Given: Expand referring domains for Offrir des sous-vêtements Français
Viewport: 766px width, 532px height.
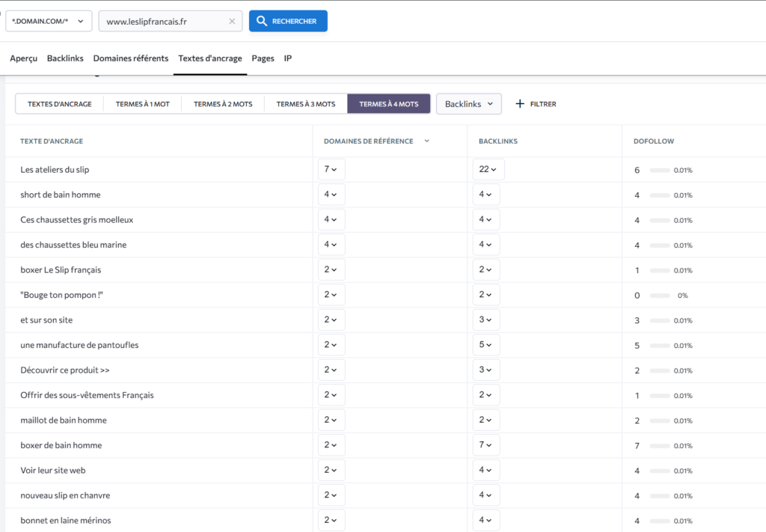Looking at the screenshot, I should (x=331, y=395).
